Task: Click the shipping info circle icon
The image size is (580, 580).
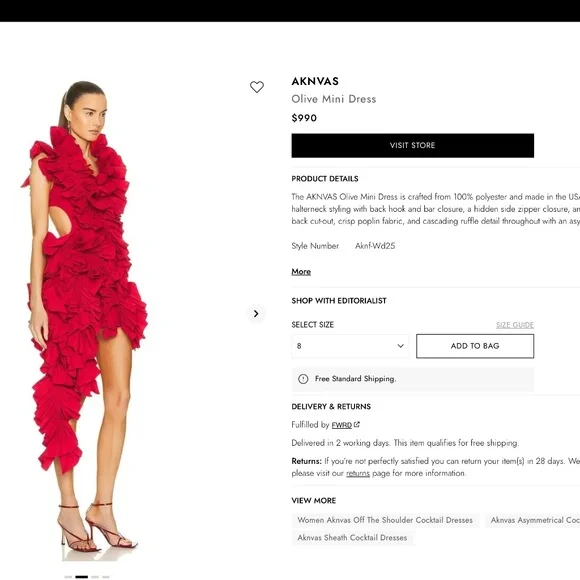Action: [303, 379]
